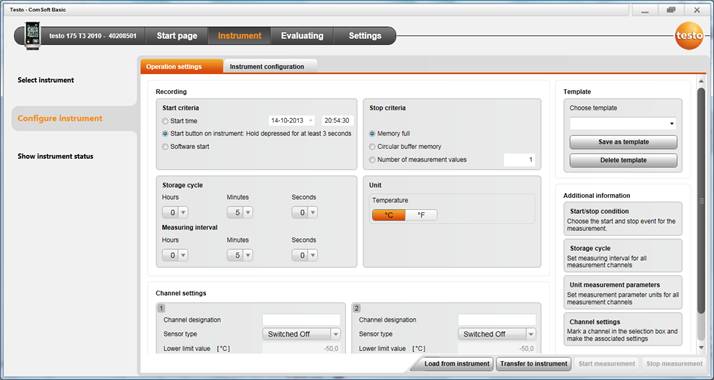Image resolution: width=714 pixels, height=380 pixels.
Task: Select channel 1 number box
Action: click(161, 308)
